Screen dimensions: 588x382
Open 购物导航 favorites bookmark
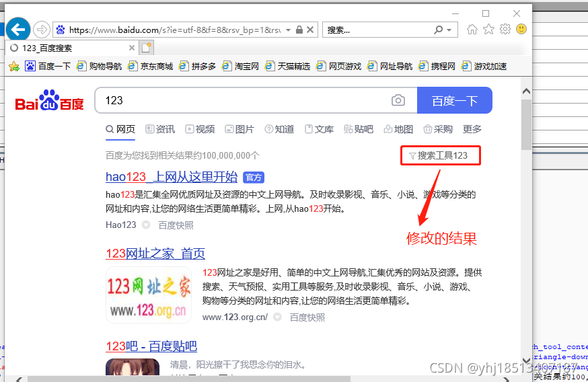[x=100, y=67]
